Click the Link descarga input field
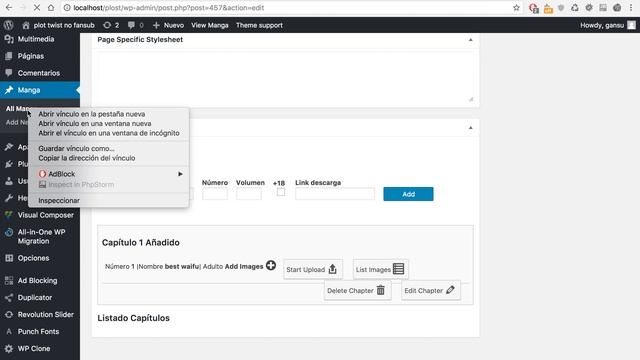 [335, 193]
